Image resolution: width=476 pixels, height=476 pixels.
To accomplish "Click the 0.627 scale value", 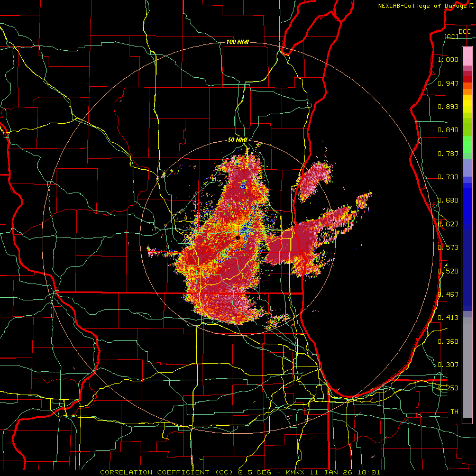I will point(448,224).
